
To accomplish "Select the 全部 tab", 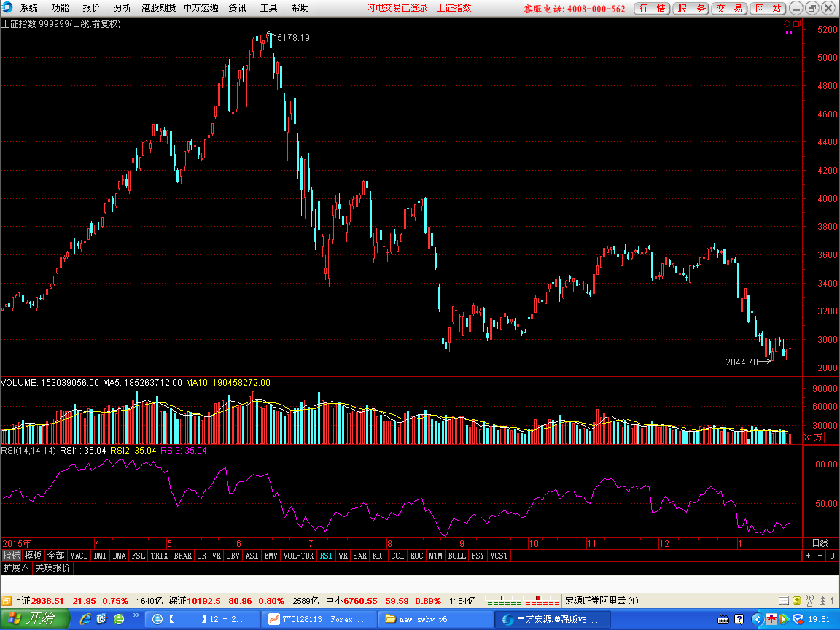I will click(x=55, y=556).
